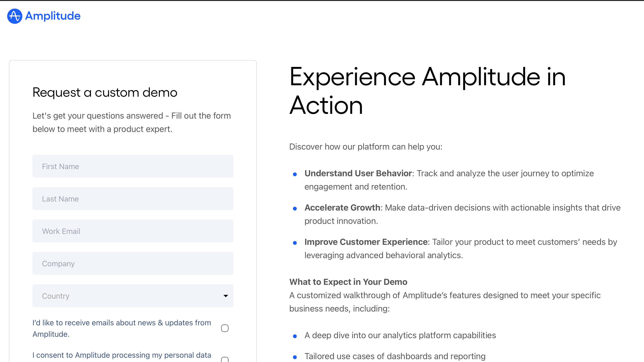
Task: Click the Amplitude wordmark text
Action: click(53, 16)
